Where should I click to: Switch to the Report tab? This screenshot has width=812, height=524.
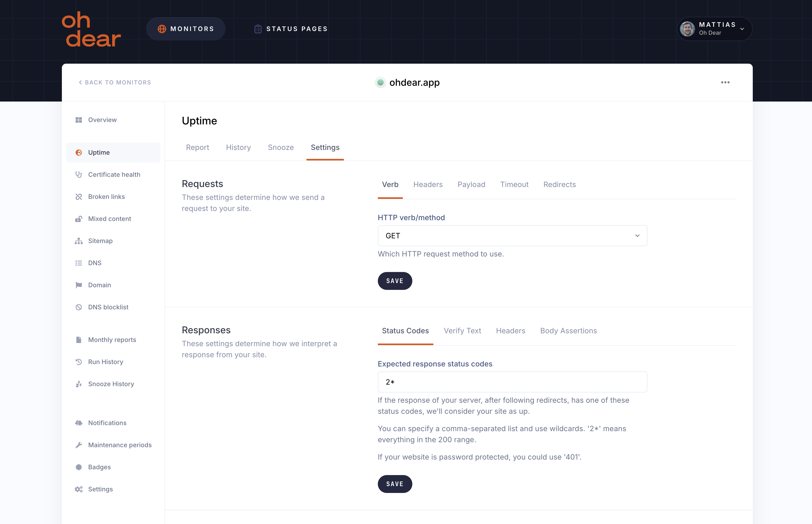pyautogui.click(x=197, y=147)
